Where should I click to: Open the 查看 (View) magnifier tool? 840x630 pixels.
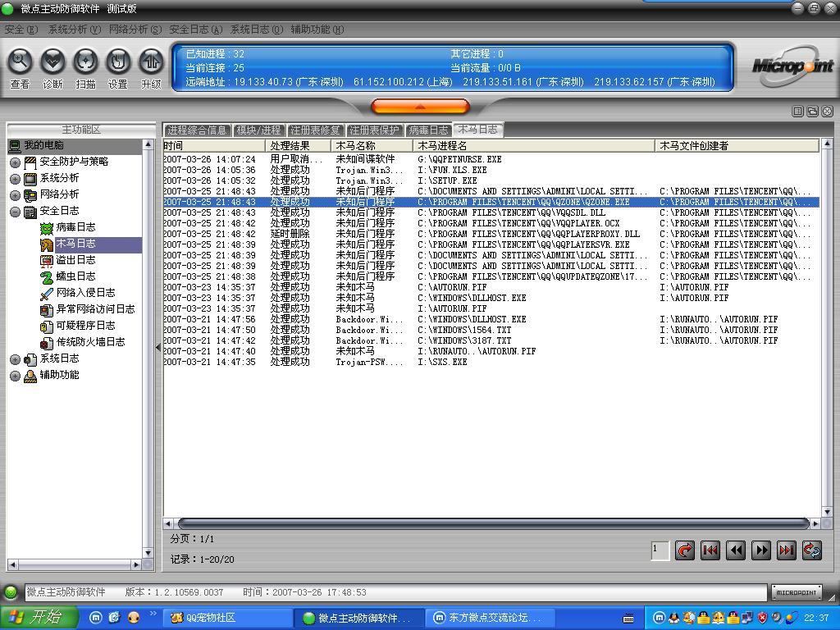[20, 62]
